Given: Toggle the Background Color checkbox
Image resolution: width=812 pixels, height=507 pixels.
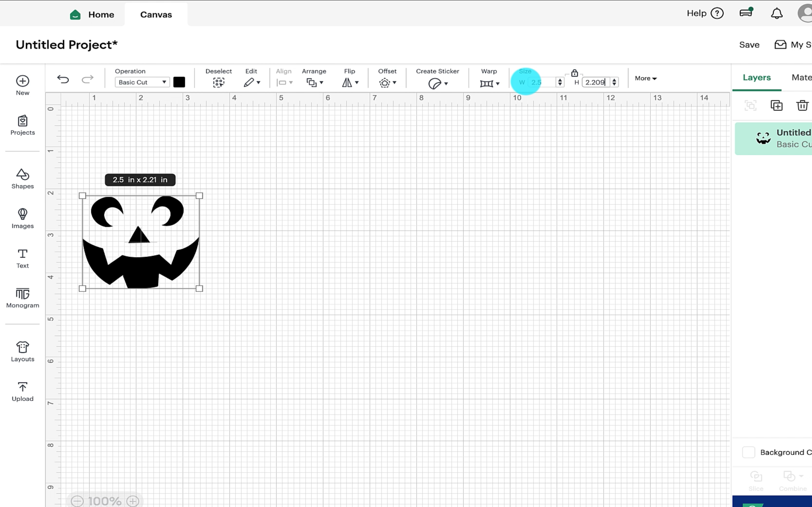Looking at the screenshot, I should 749,452.
